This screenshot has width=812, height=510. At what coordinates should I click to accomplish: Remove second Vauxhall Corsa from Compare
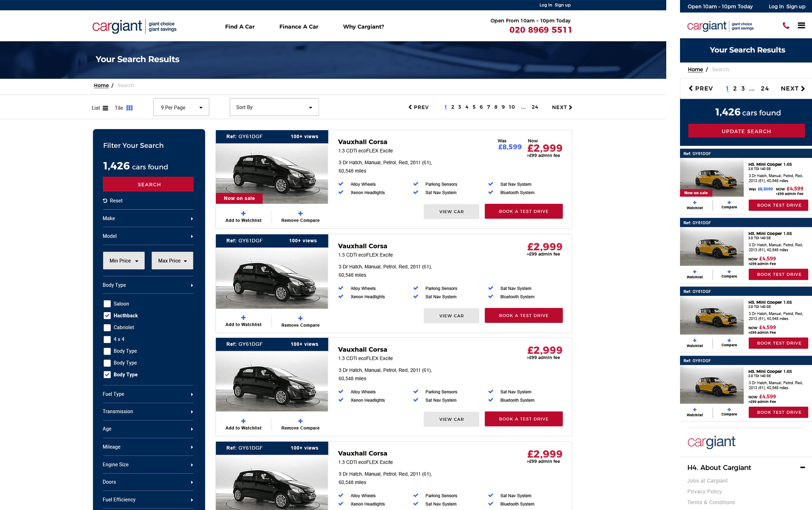pos(300,321)
